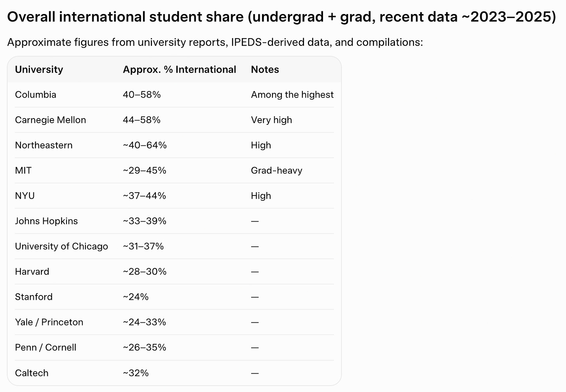
Task: Select the Penn / Cornell entry
Action: point(45,348)
